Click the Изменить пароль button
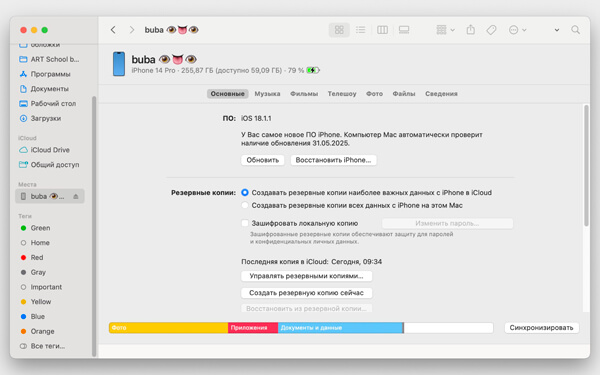Viewport: 600px width, 375px height. click(447, 223)
